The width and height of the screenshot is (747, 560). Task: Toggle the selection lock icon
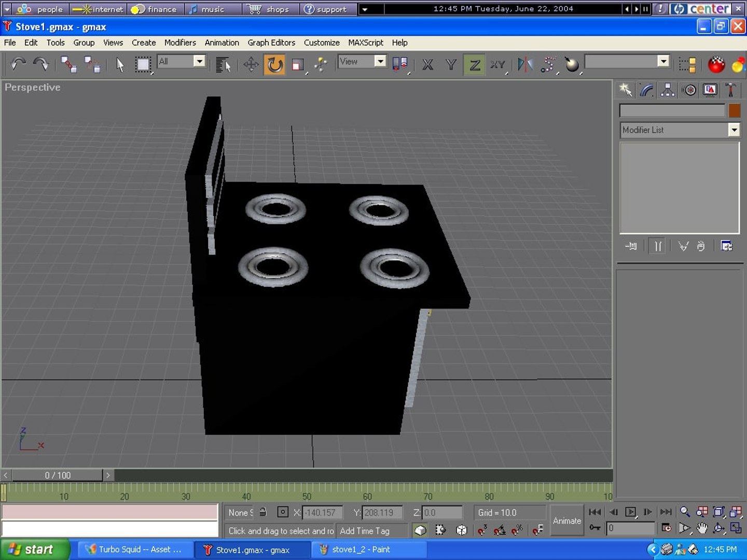(x=263, y=512)
